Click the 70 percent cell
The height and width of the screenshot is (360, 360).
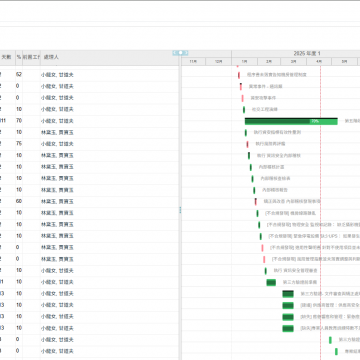19,121
